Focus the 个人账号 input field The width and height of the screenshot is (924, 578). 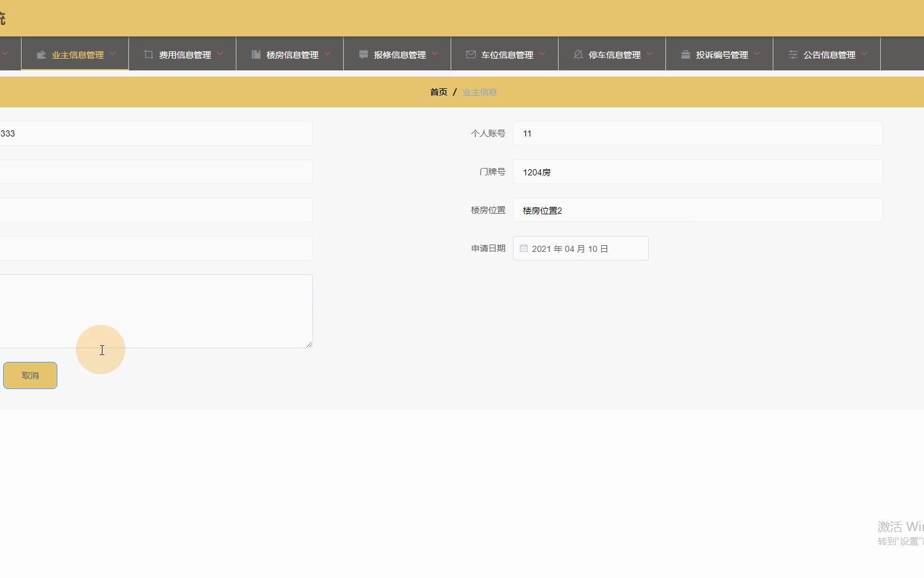point(698,133)
